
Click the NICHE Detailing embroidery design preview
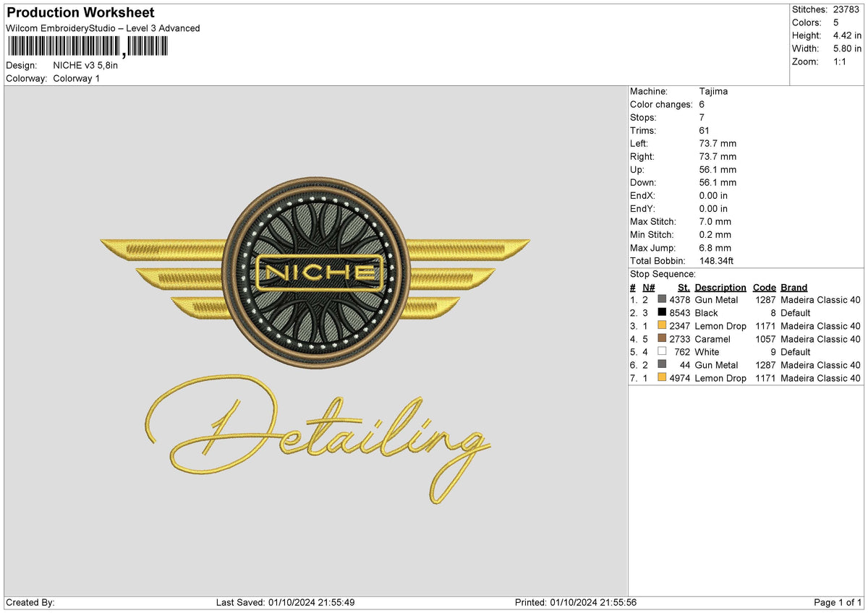(315, 340)
